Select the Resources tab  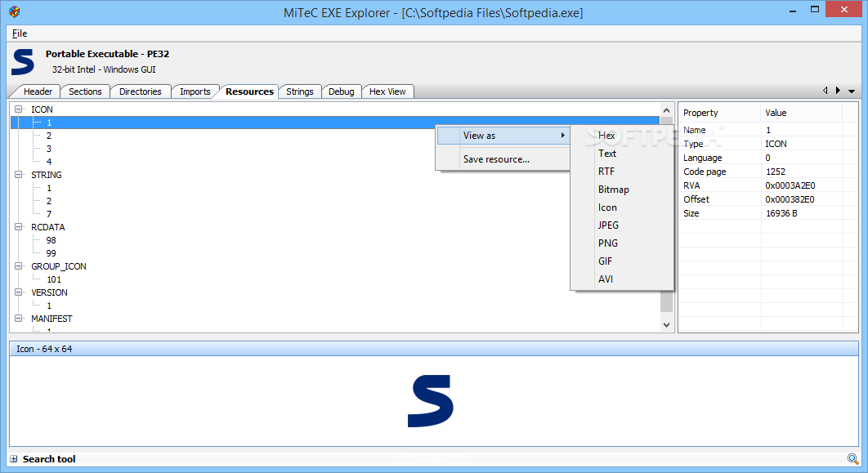[x=249, y=91]
